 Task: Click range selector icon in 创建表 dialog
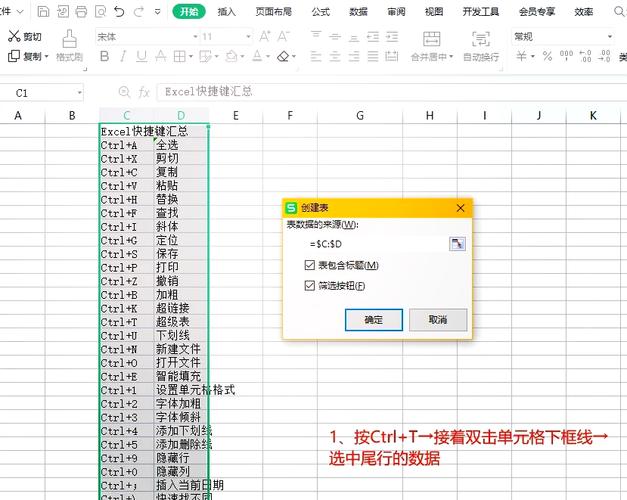tap(457, 244)
